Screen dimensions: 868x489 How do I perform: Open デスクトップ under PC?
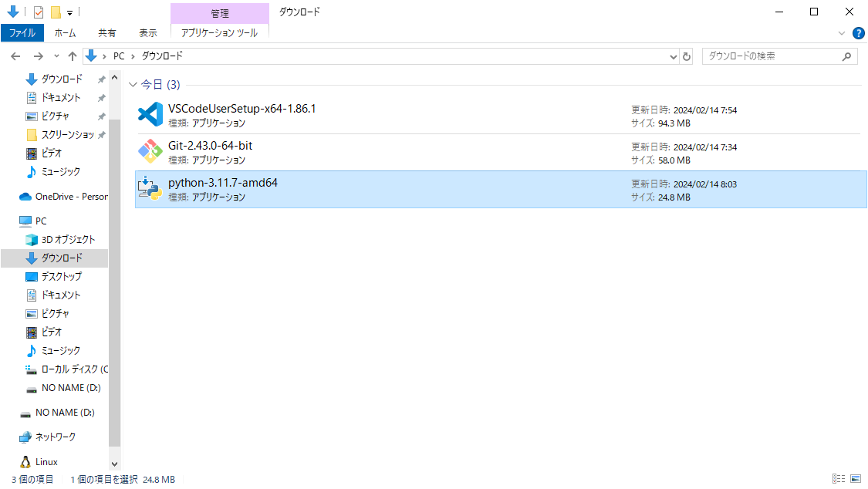pos(62,277)
